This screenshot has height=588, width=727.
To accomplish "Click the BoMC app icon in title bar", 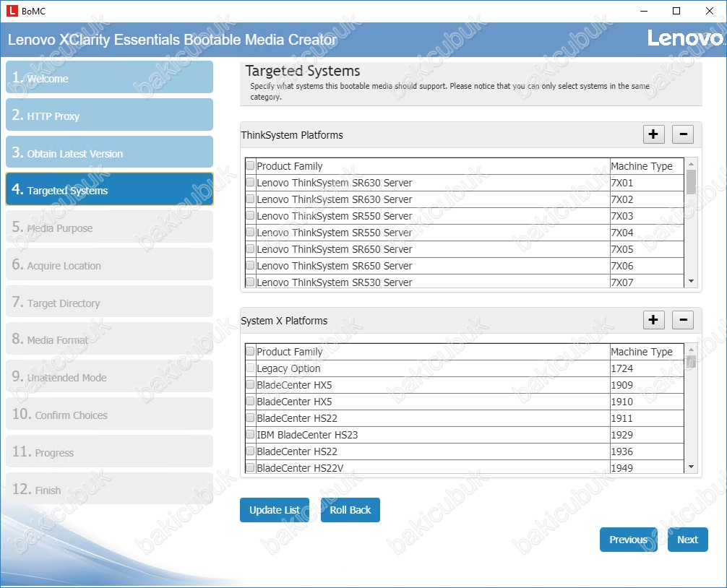I will point(12,11).
